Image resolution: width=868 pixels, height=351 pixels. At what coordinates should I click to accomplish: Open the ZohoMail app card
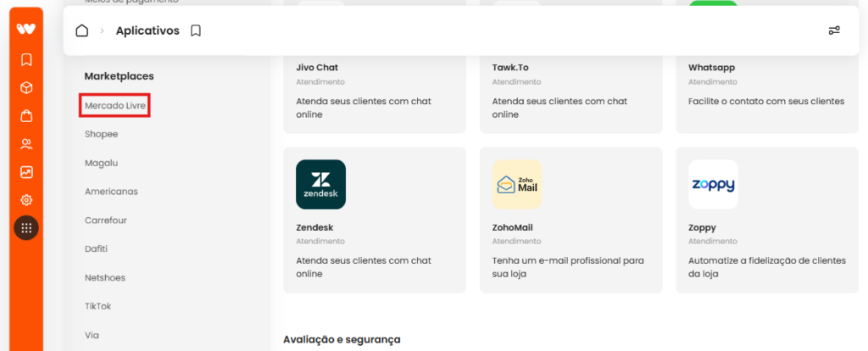(570, 220)
